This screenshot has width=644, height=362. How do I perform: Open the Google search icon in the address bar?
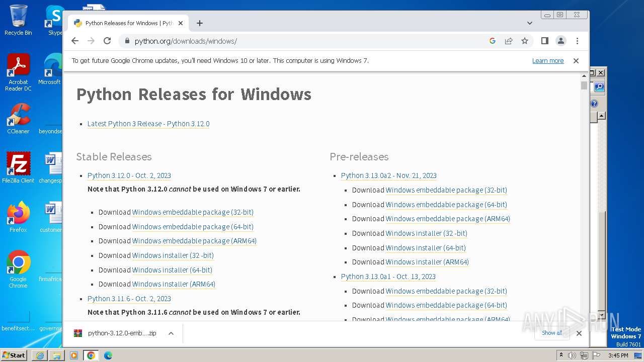point(493,41)
